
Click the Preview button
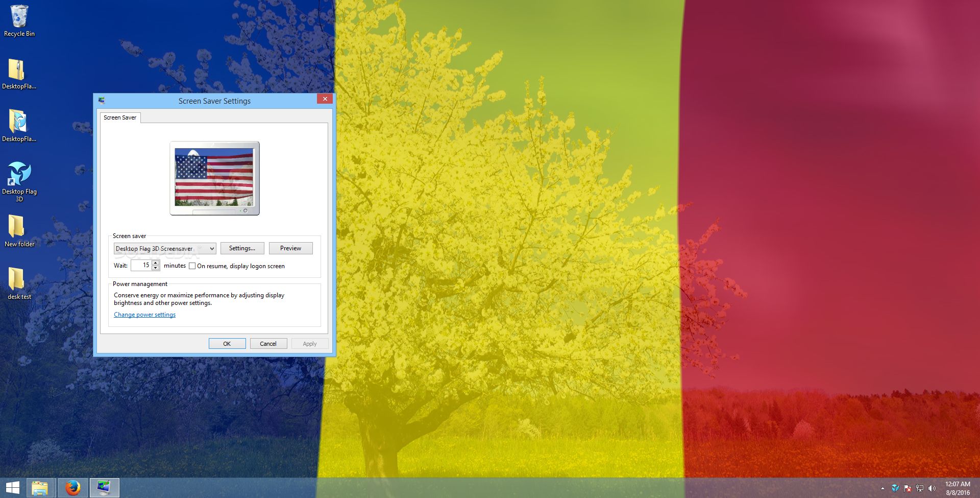(290, 248)
